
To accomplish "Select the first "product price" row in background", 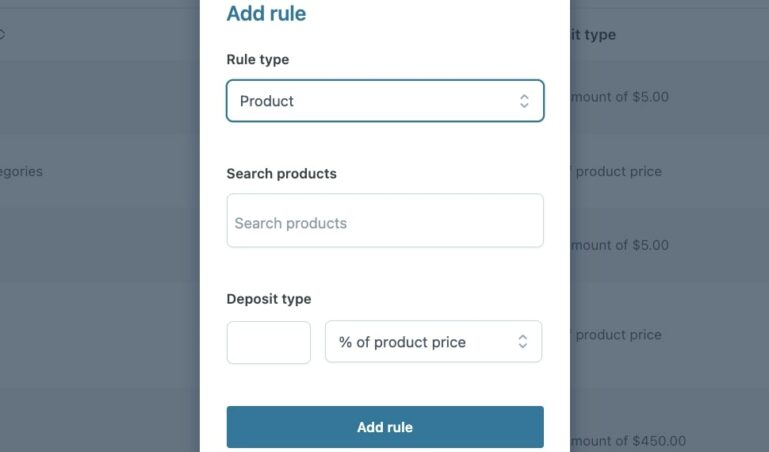I will pyautogui.click(x=617, y=171).
